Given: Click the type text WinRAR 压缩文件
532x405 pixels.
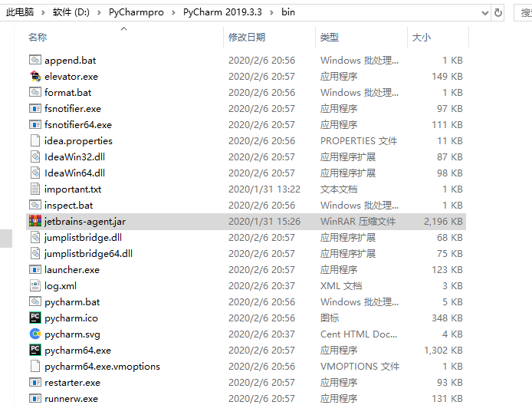Looking at the screenshot, I should pyautogui.click(x=358, y=222).
